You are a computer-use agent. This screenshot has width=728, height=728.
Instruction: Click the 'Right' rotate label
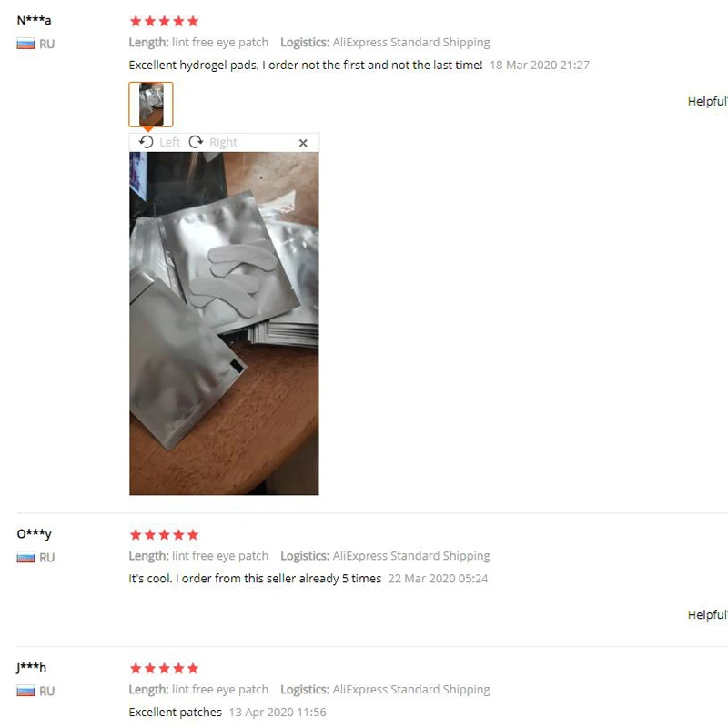point(223,143)
